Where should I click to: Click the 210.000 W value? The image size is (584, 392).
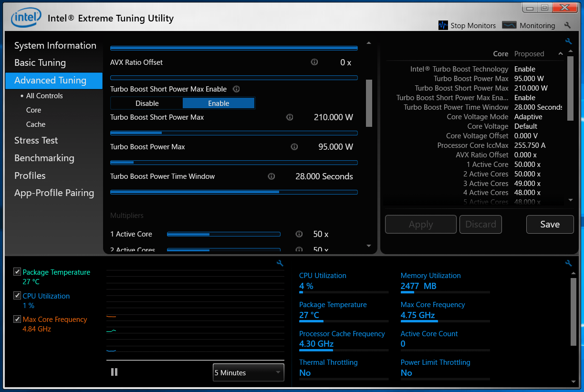(334, 117)
